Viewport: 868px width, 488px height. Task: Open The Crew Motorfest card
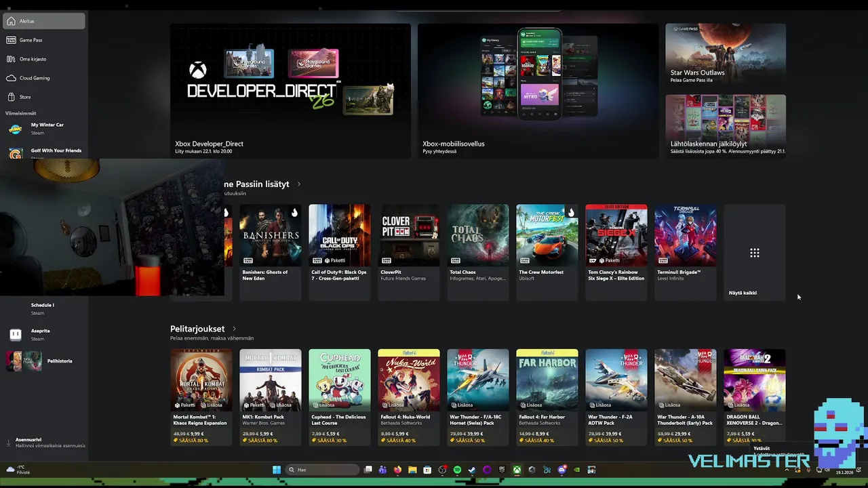547,252
